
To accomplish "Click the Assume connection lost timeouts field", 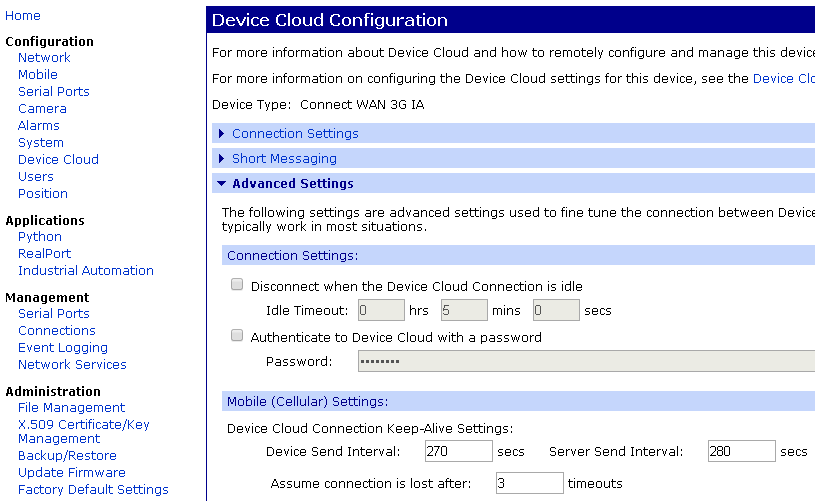I will [529, 483].
